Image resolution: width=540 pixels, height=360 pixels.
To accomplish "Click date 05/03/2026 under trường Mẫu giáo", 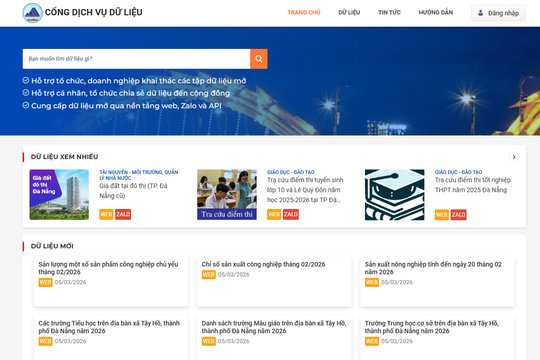I will 233,341.
